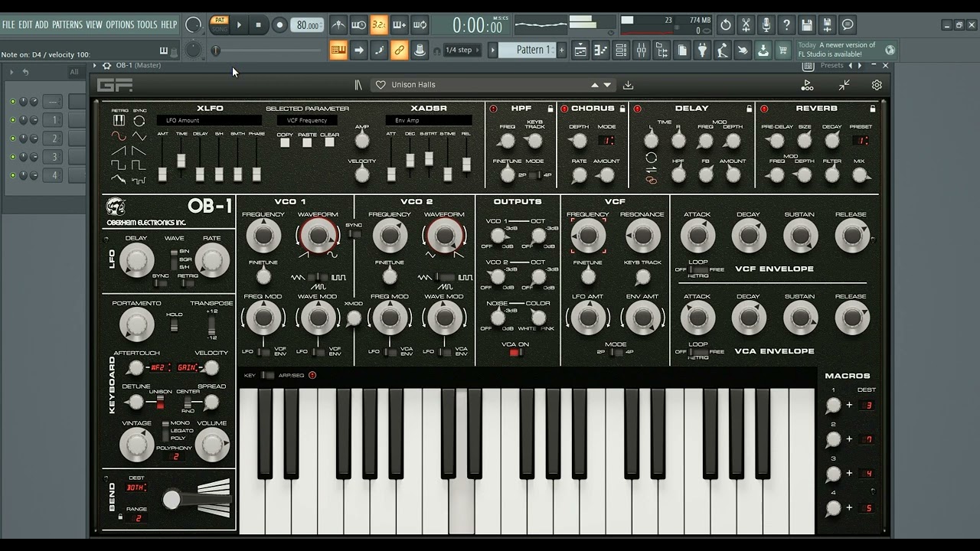
Task: Click the PASTE button under Selected Parameter
Action: coord(307,142)
